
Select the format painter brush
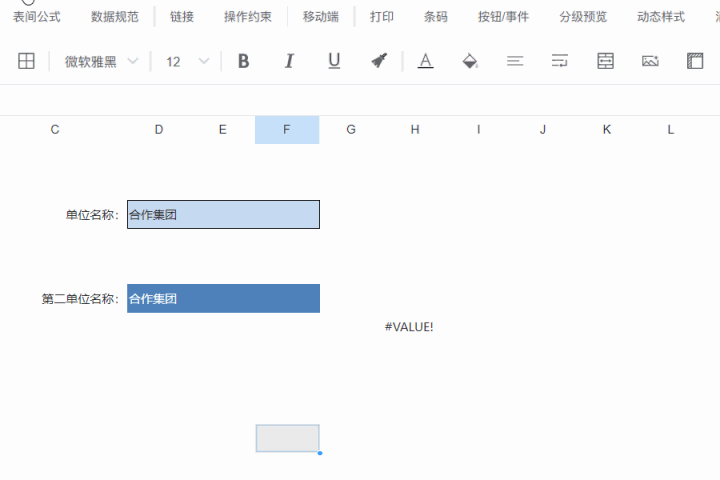(379, 61)
